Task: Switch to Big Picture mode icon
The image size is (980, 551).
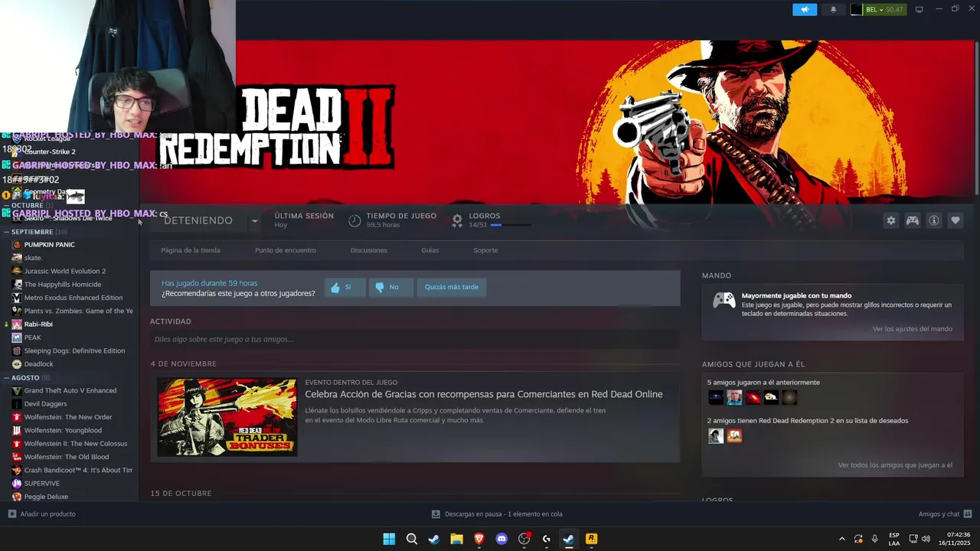Action: coord(920,9)
